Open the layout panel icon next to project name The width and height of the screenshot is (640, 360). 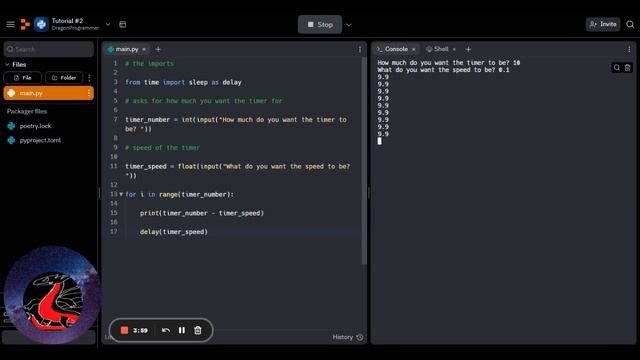click(122, 24)
